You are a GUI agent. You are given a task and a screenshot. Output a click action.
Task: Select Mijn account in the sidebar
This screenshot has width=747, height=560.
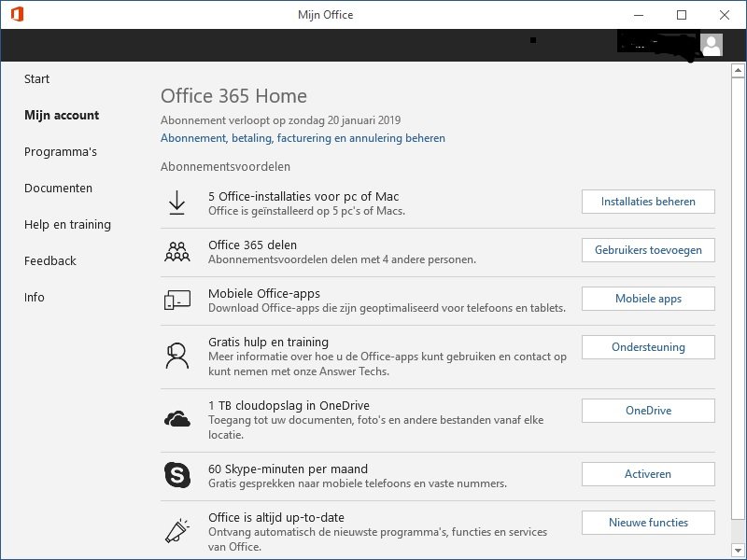(62, 115)
